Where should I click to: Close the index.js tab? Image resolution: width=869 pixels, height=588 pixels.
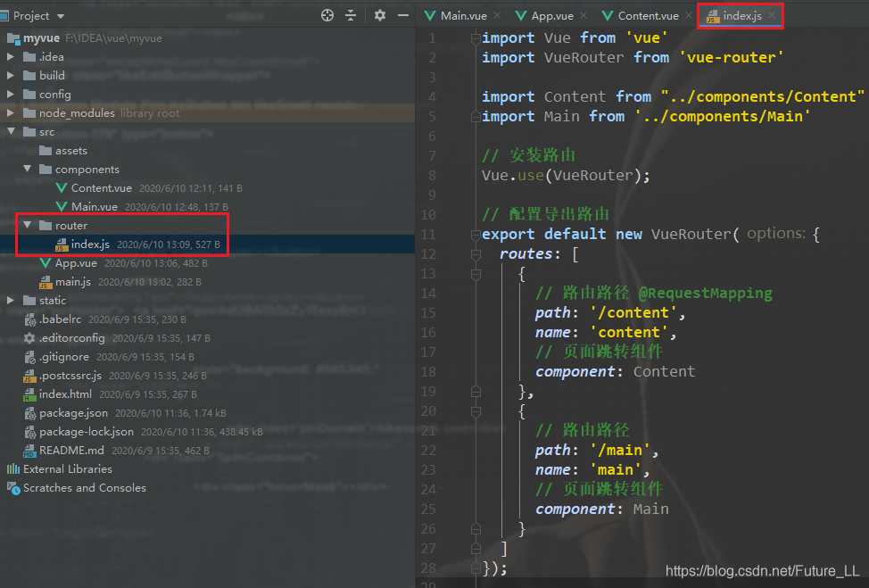(772, 15)
